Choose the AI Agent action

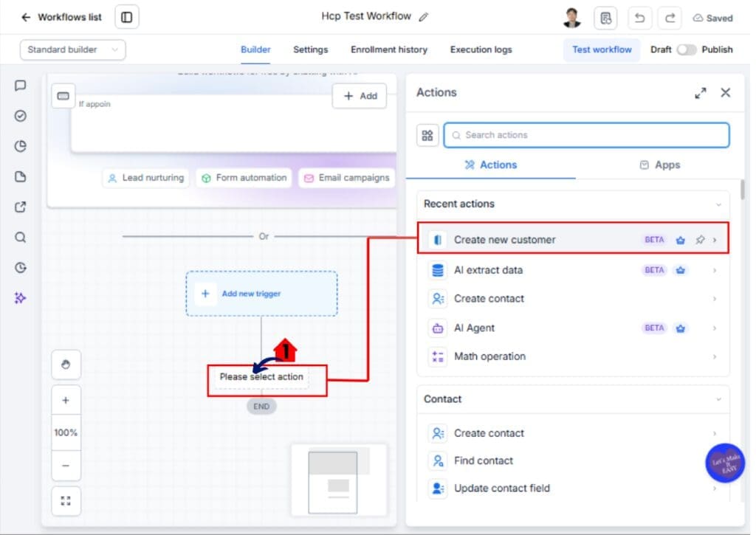coord(573,328)
